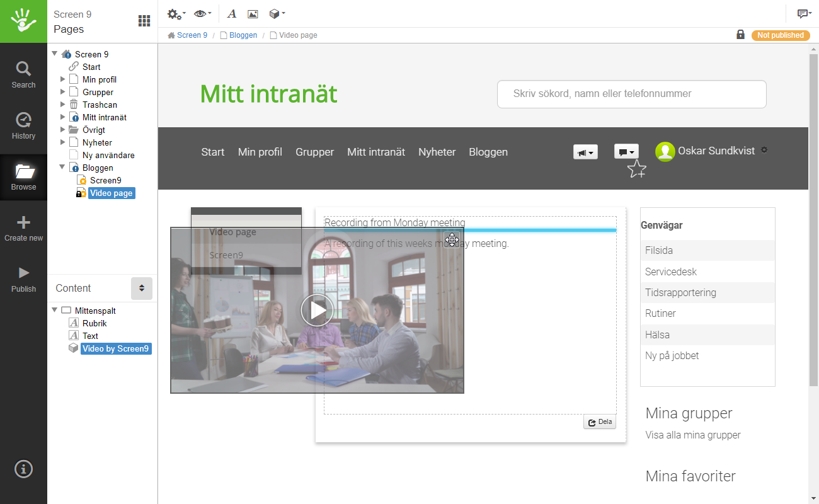Open the settings gears dropdown in toolbar
The width and height of the screenshot is (819, 504).
tap(176, 14)
